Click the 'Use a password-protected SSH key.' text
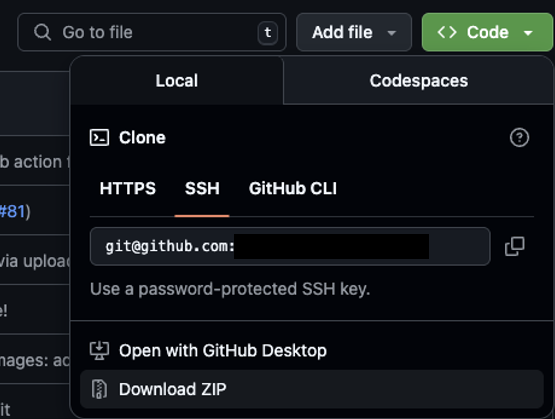Image resolution: width=555 pixels, height=419 pixels. coord(230,289)
